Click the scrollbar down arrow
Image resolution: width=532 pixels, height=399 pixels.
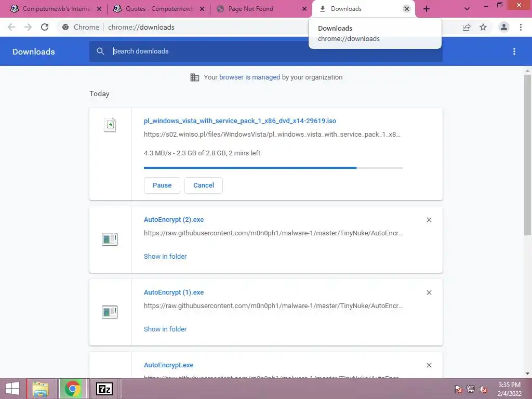[527, 374]
